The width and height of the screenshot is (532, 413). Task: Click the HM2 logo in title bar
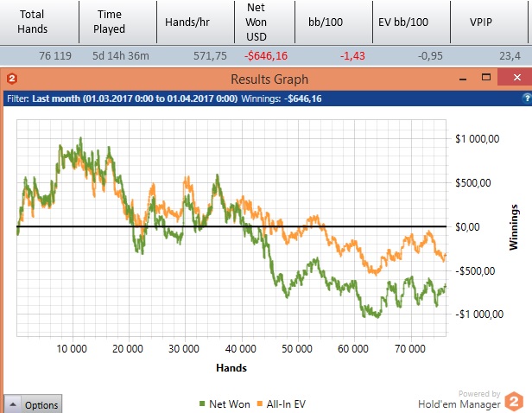pos(12,79)
